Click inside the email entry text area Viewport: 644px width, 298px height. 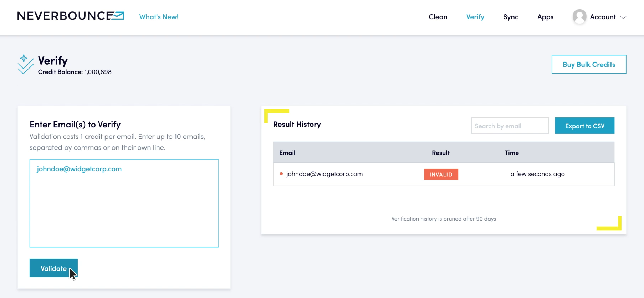pos(124,203)
